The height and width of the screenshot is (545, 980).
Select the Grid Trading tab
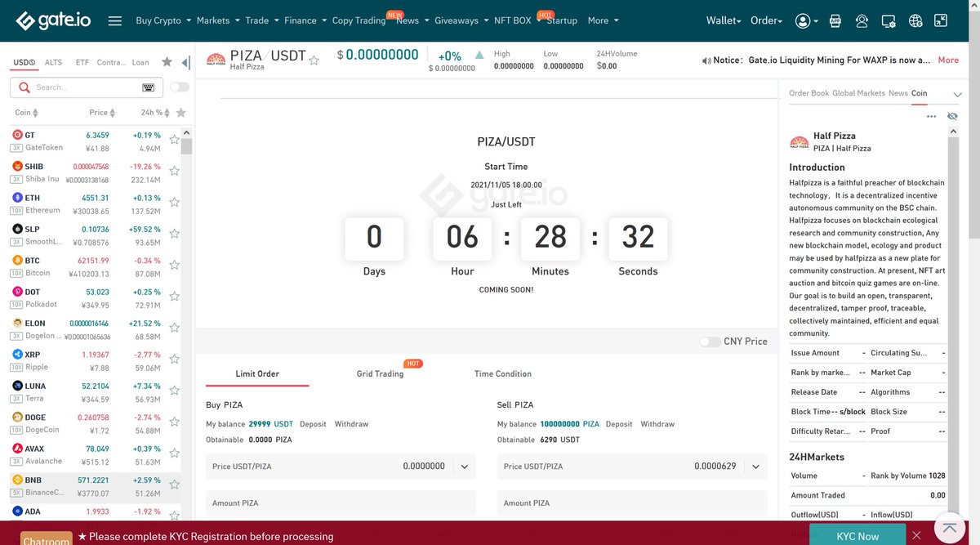click(x=380, y=373)
